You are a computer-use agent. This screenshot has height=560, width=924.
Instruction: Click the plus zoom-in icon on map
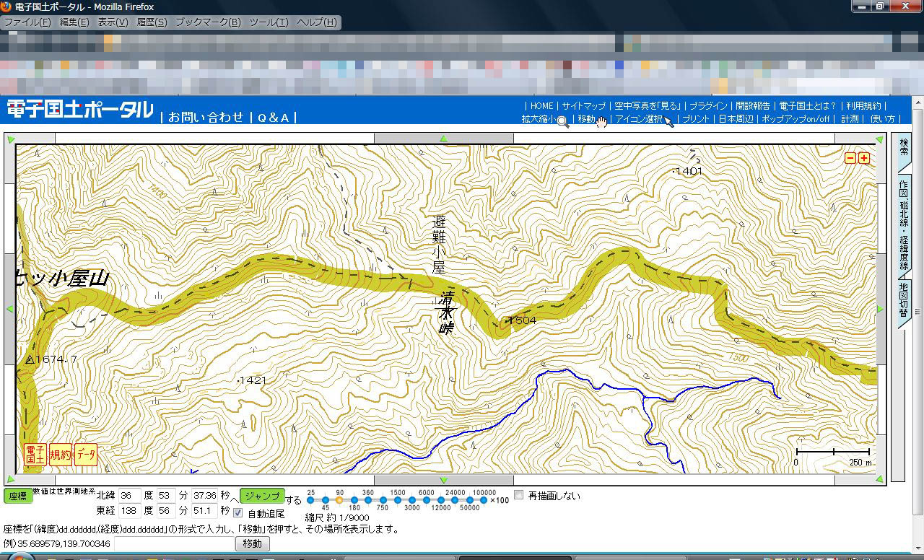click(x=864, y=158)
